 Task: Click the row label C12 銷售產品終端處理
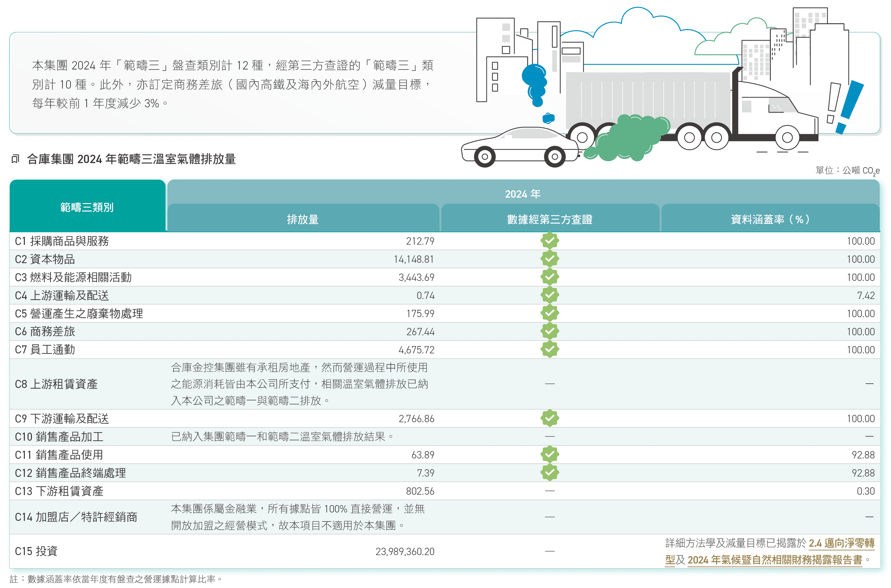tap(71, 473)
